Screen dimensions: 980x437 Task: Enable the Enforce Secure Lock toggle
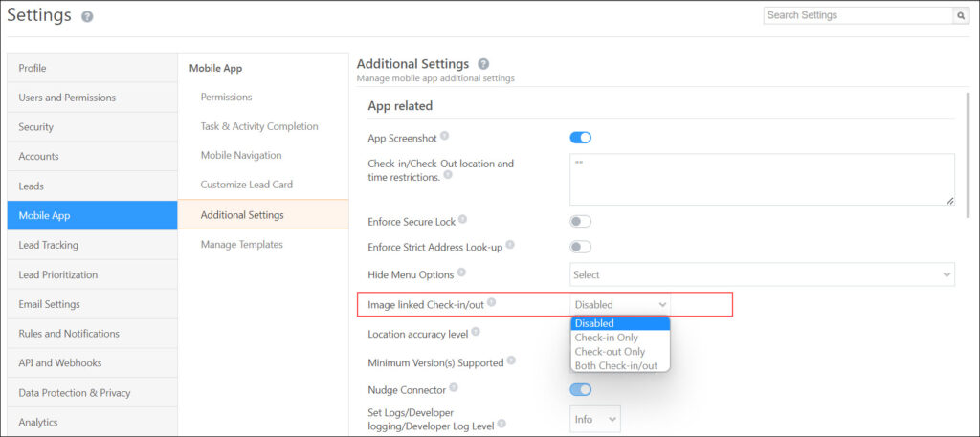[581, 222]
